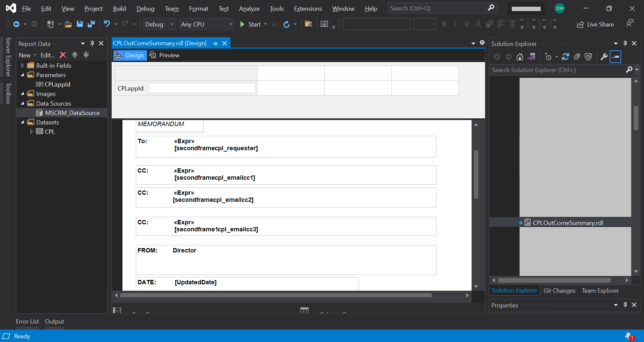Image resolution: width=644 pixels, height=342 pixels.
Task: Open the Output tab
Action: pyautogui.click(x=54, y=322)
